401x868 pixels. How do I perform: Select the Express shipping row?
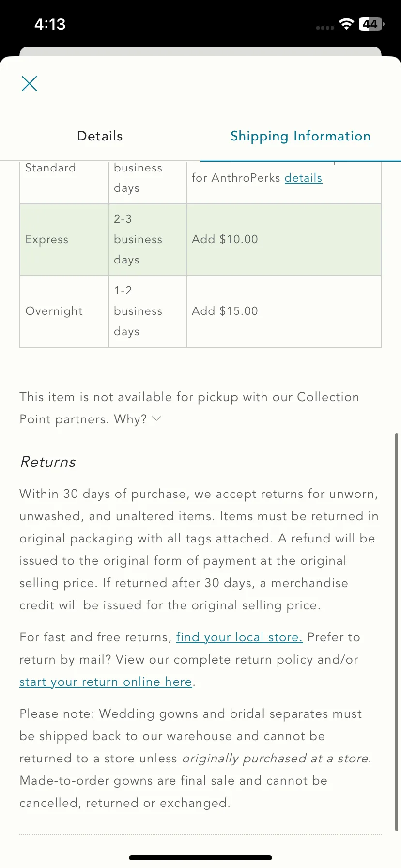[x=200, y=240]
